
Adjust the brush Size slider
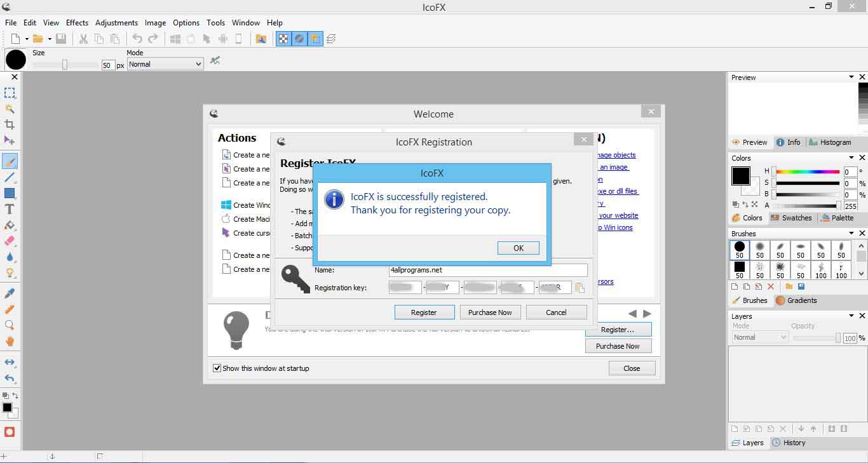pos(65,65)
